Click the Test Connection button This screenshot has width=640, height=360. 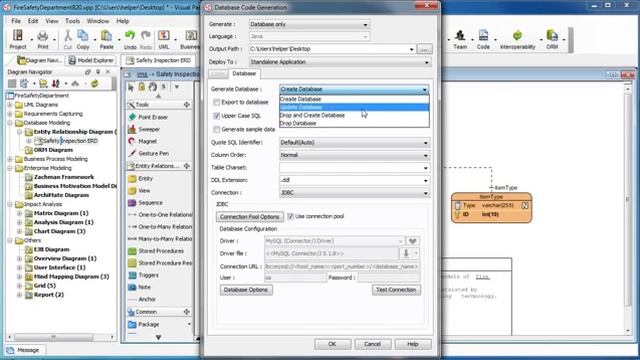click(x=396, y=290)
